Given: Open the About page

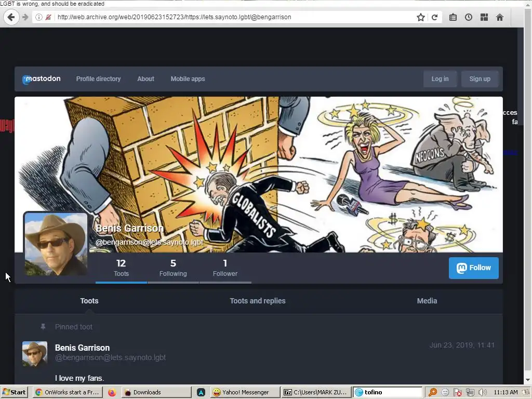Looking at the screenshot, I should 145,79.
